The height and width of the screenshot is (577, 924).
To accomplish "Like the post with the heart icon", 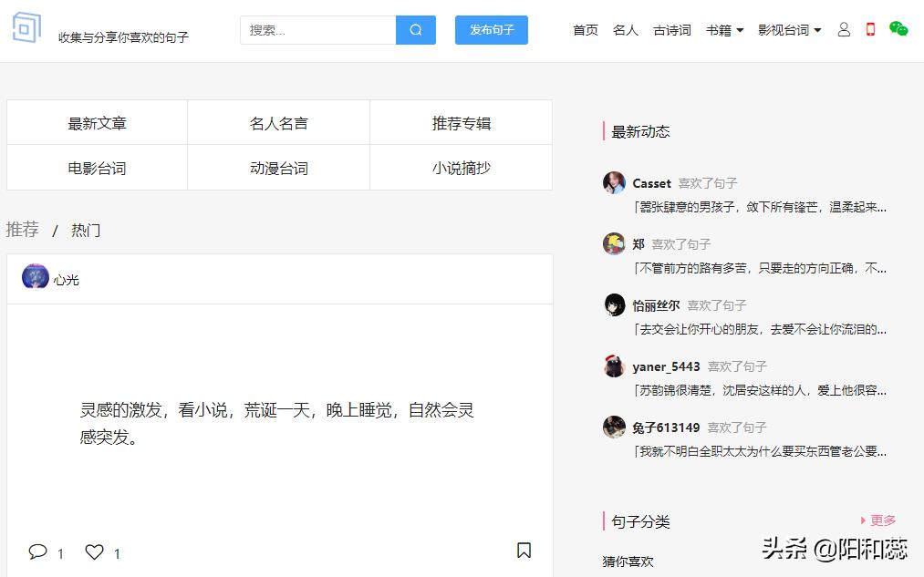I will (94, 551).
